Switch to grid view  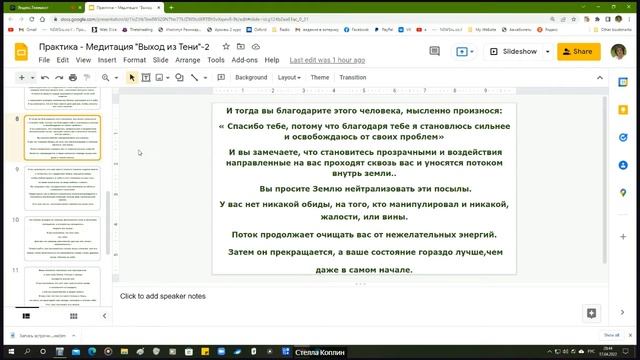pyautogui.click(x=73, y=316)
